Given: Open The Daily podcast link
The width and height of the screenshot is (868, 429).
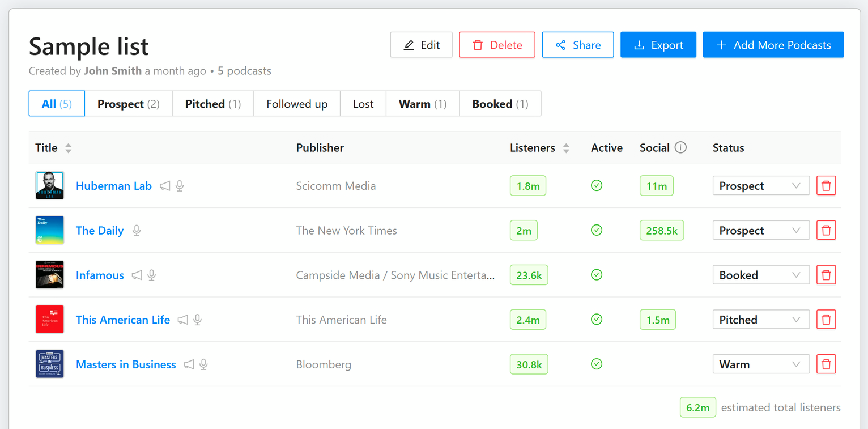Looking at the screenshot, I should pyautogui.click(x=100, y=230).
